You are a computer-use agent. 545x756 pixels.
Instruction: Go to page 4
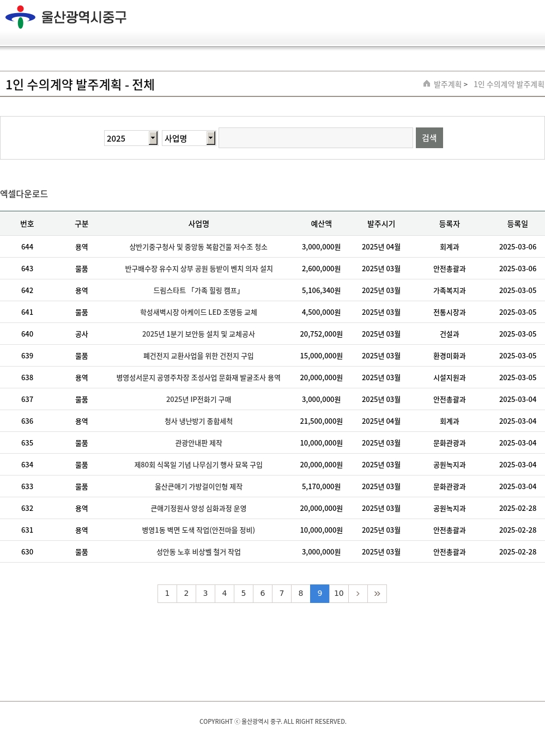225,594
